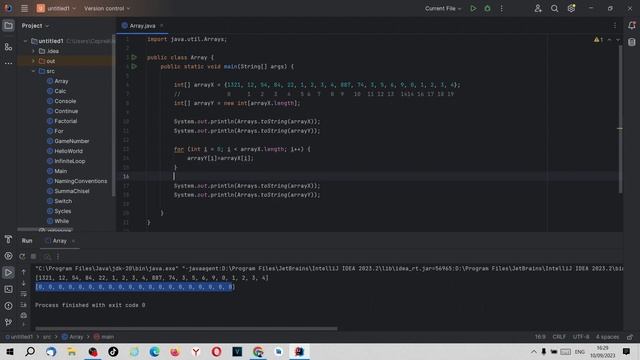The width and height of the screenshot is (640, 360).
Task: Collapse the untitled1 root tree node
Action: (26, 41)
